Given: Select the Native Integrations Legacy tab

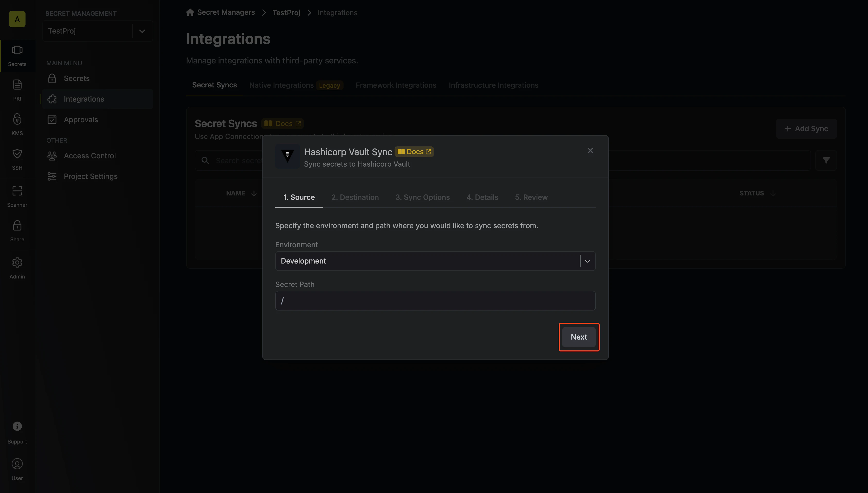Looking at the screenshot, I should (x=296, y=85).
